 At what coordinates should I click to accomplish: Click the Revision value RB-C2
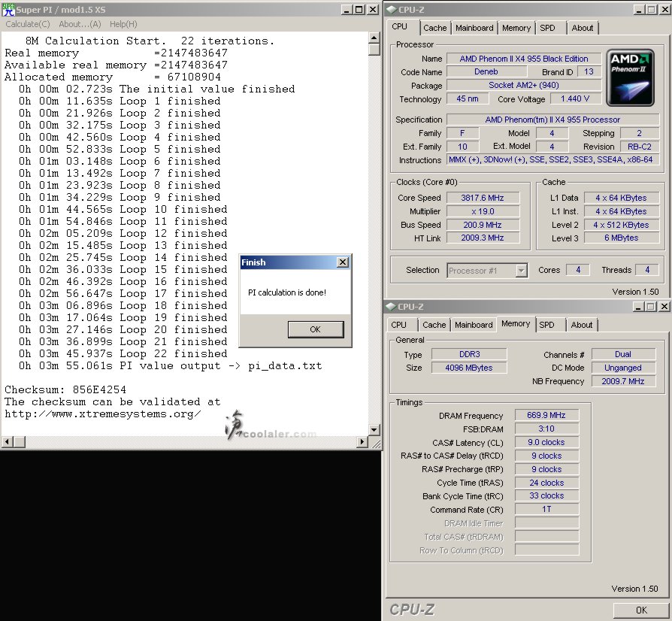tap(640, 147)
